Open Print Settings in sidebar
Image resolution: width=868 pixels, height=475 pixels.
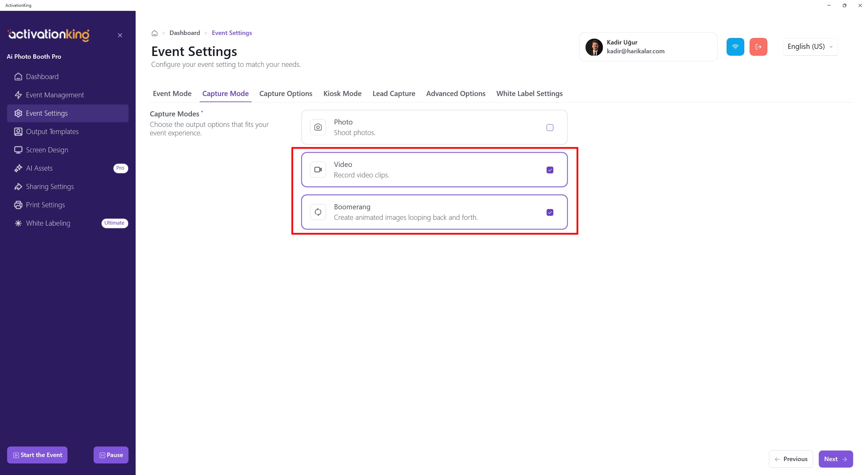pyautogui.click(x=45, y=205)
